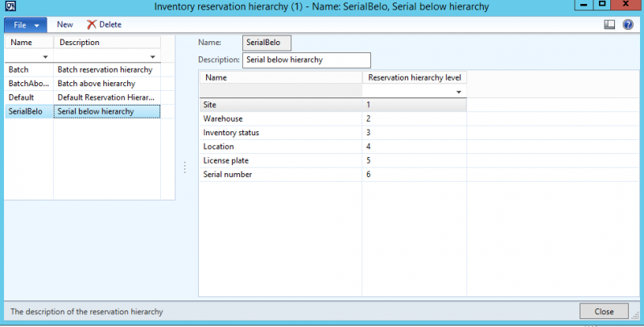Click the view layout icon beside help
This screenshot has width=644, height=327.
pyautogui.click(x=609, y=25)
